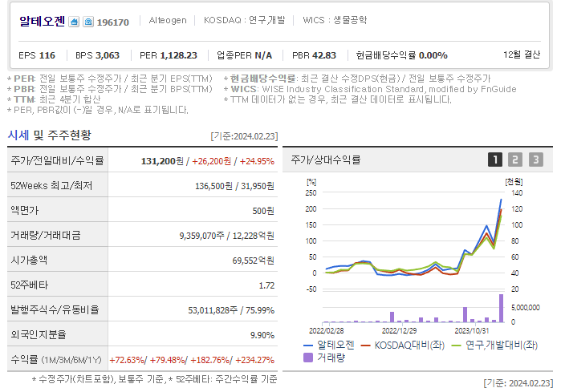
Task: Select +79.48% 3M return
Action: pos(168,360)
